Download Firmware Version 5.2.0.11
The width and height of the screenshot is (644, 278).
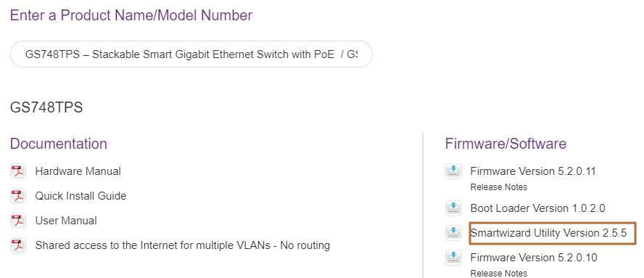tap(533, 171)
